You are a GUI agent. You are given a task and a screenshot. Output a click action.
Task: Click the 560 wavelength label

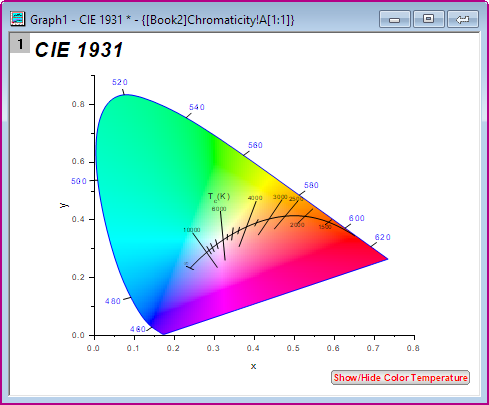pos(255,145)
